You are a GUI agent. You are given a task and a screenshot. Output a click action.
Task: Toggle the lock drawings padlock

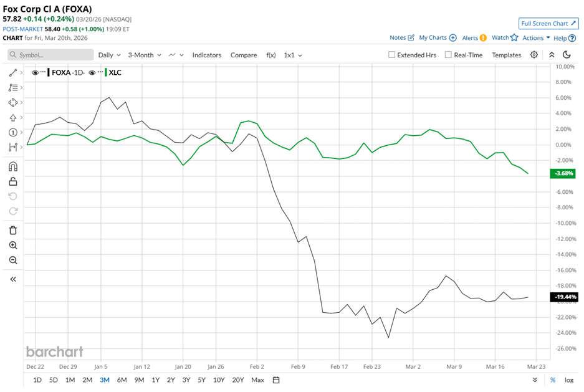pos(13,181)
